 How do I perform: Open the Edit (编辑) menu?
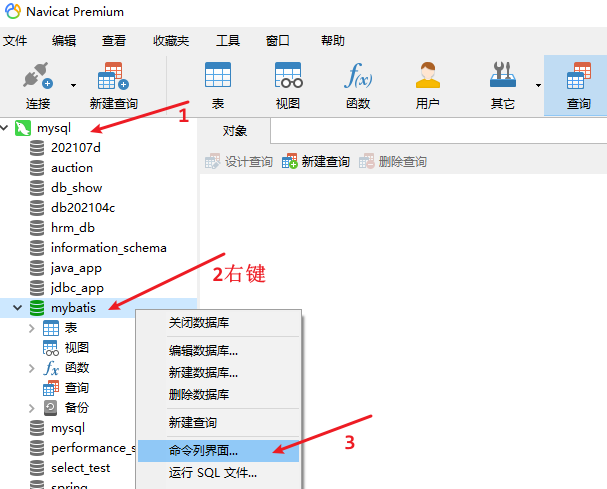[x=64, y=40]
